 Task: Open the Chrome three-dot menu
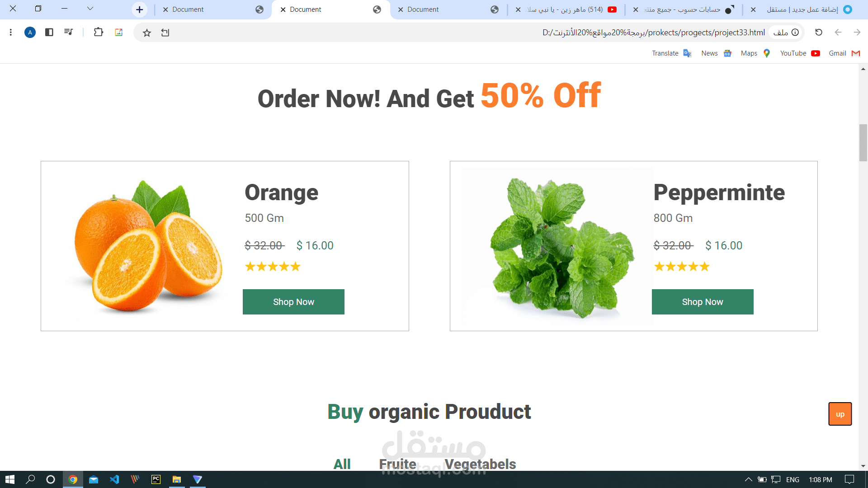tap(11, 32)
